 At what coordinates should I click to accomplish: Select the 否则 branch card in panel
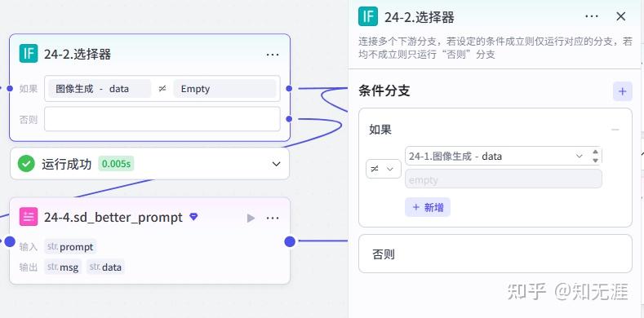tap(495, 254)
